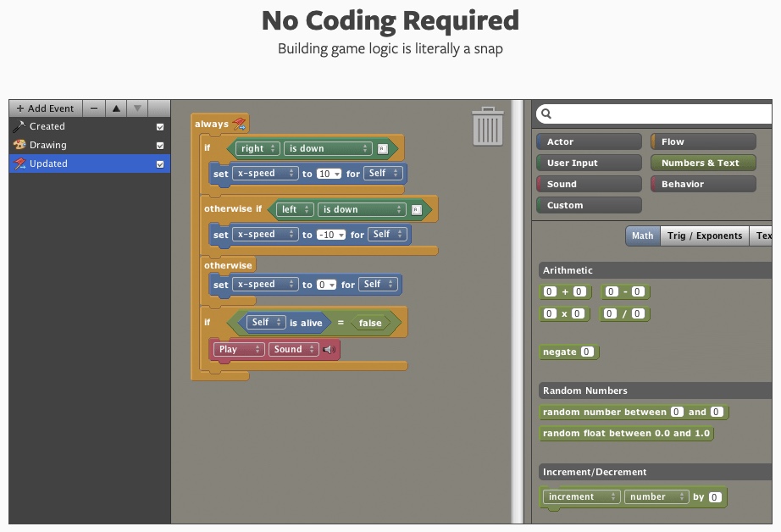Screen dimensions: 781x532
Task: Open the Numbers & Text category
Action: pyautogui.click(x=702, y=163)
